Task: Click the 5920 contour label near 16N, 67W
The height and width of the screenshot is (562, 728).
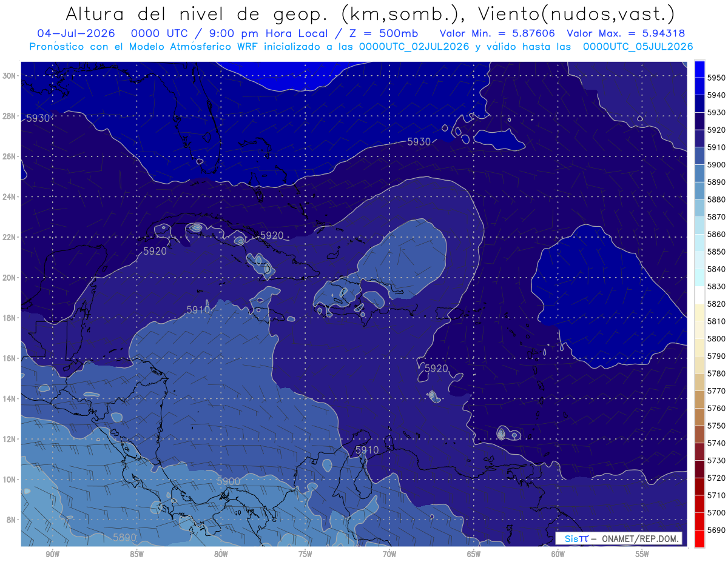Action: tap(436, 368)
